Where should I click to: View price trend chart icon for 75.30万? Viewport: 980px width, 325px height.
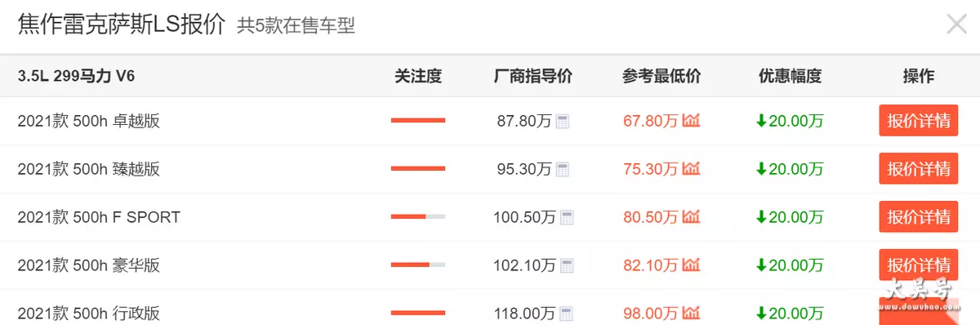coord(692,170)
